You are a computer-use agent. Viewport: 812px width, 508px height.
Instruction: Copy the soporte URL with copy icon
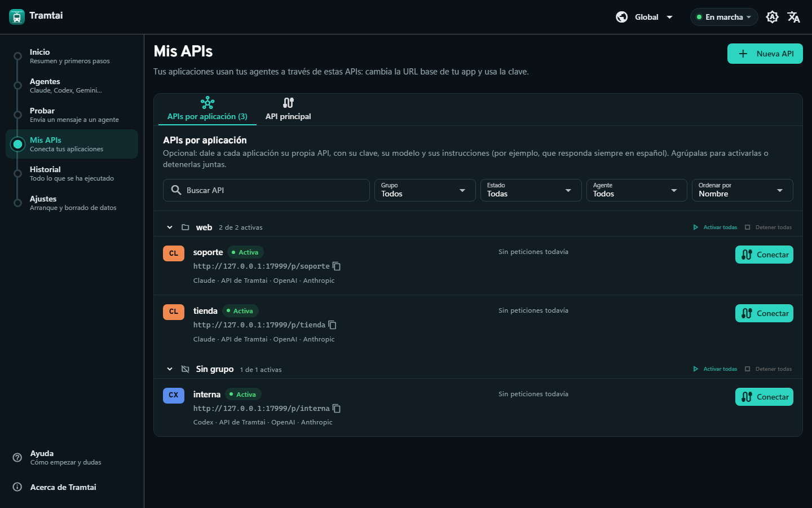pos(337,266)
